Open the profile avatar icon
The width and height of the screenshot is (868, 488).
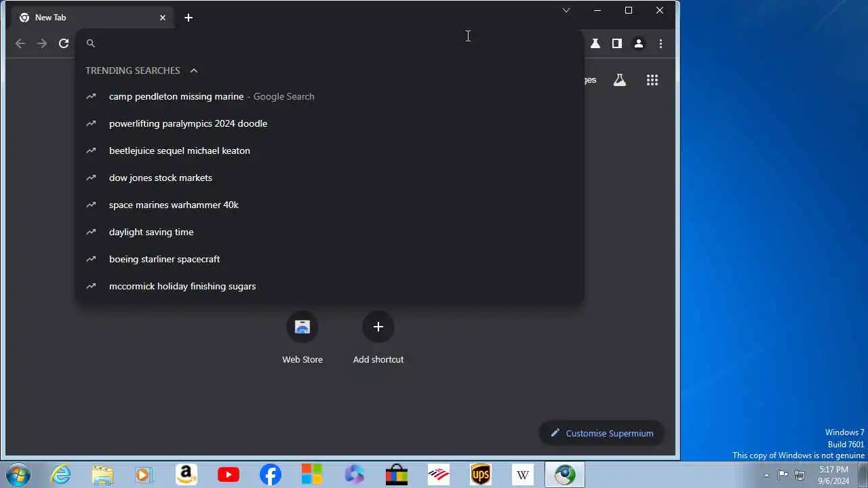[639, 43]
